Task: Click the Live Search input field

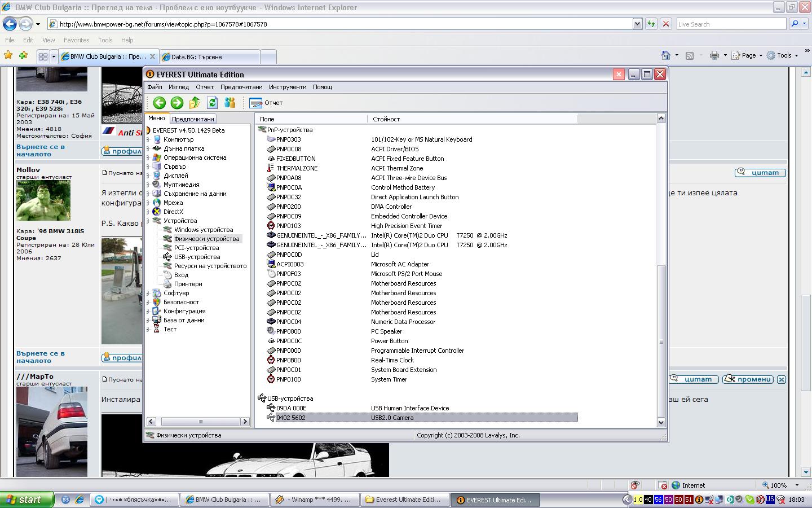Action: 731,24
